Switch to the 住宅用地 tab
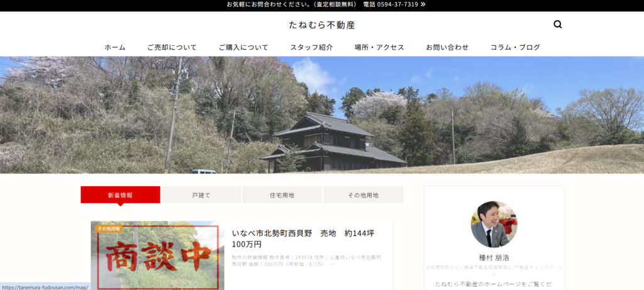644x290 pixels. coord(282,195)
